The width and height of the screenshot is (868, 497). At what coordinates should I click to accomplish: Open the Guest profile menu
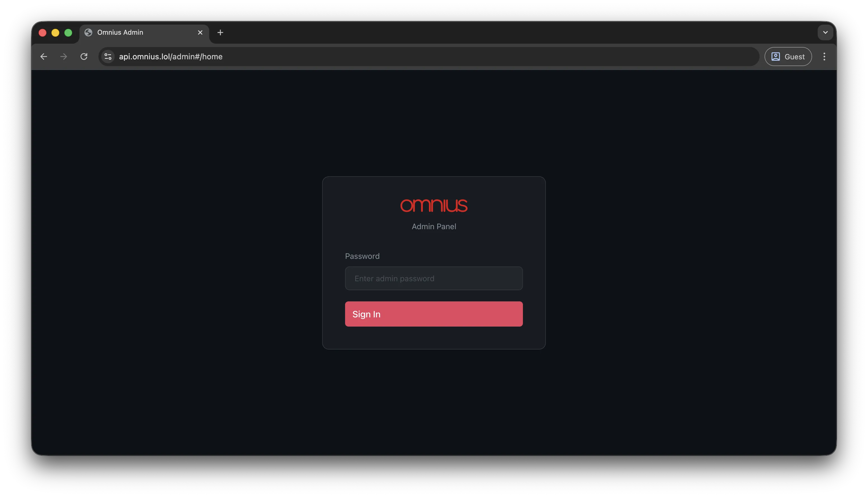(x=788, y=56)
